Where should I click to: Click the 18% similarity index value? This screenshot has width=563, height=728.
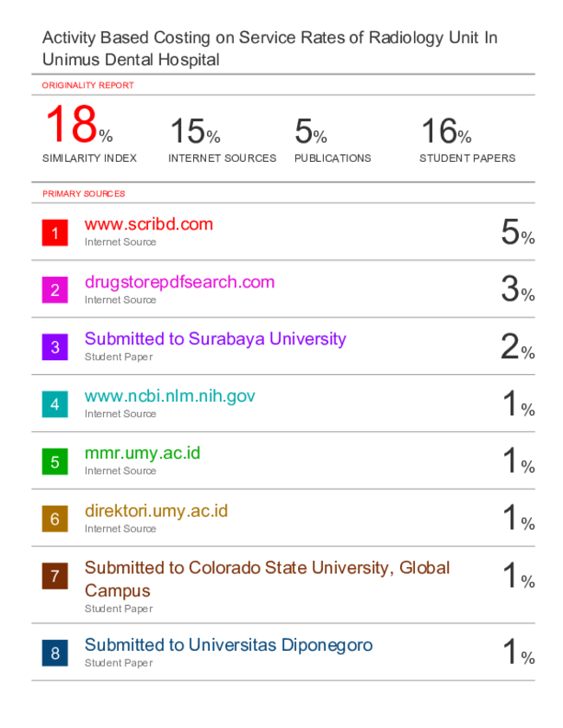point(79,124)
